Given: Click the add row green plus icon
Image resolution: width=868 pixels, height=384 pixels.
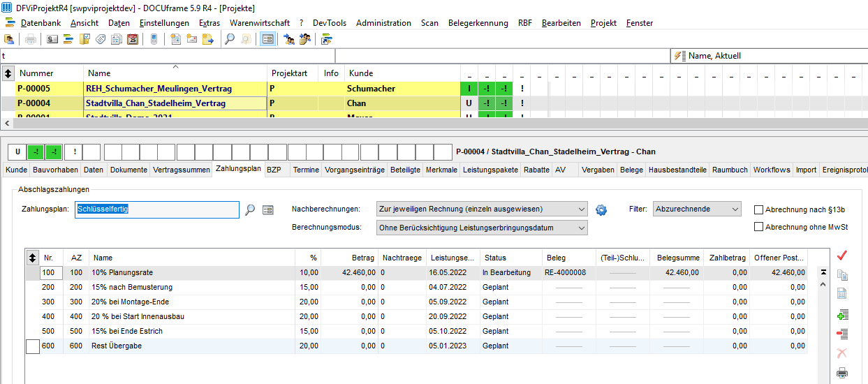Looking at the screenshot, I should (x=842, y=315).
